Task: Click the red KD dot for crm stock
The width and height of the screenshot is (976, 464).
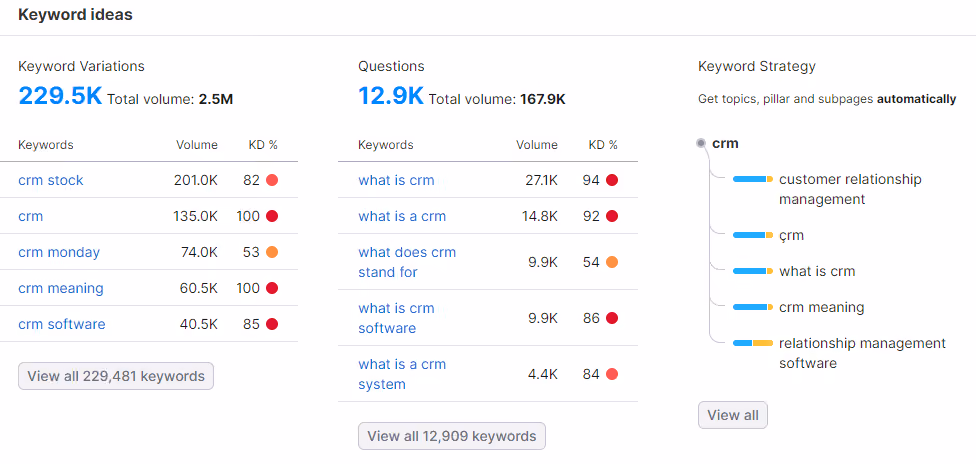Action: 271,180
